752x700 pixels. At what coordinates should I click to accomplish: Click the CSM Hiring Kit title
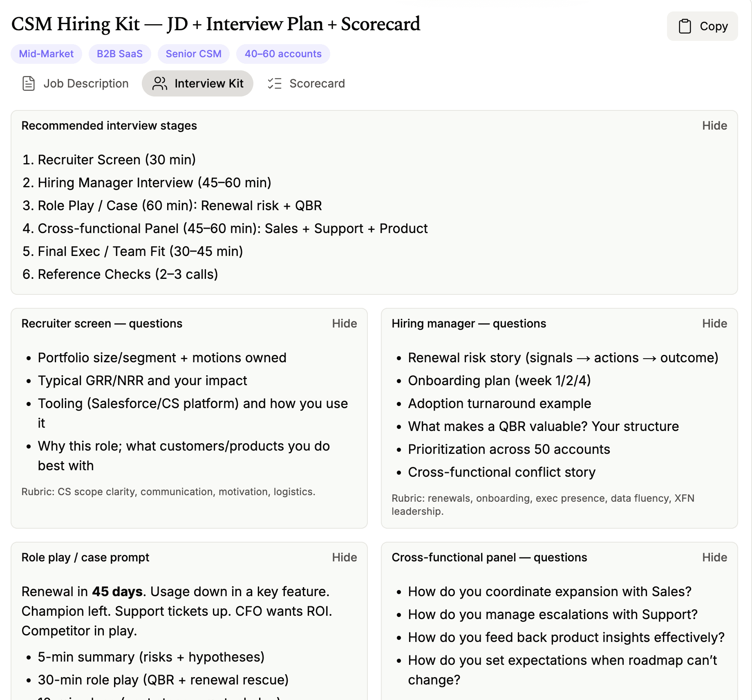[215, 24]
